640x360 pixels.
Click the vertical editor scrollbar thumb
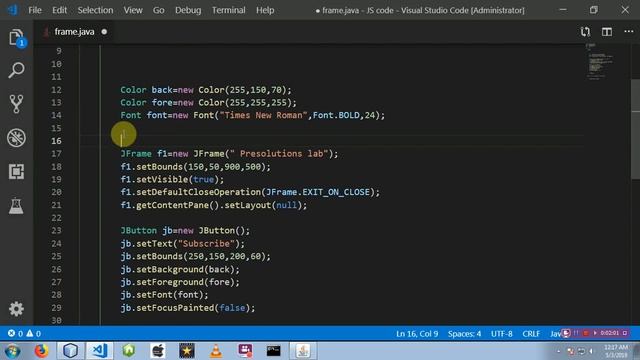[636, 129]
